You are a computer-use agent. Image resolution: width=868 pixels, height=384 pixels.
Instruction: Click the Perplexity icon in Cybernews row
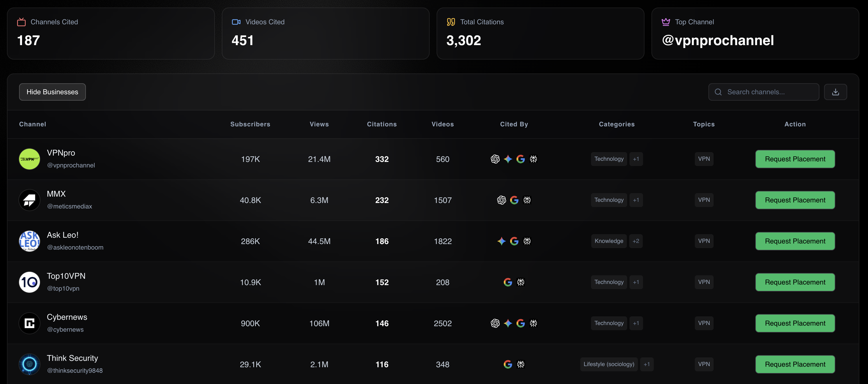click(533, 323)
